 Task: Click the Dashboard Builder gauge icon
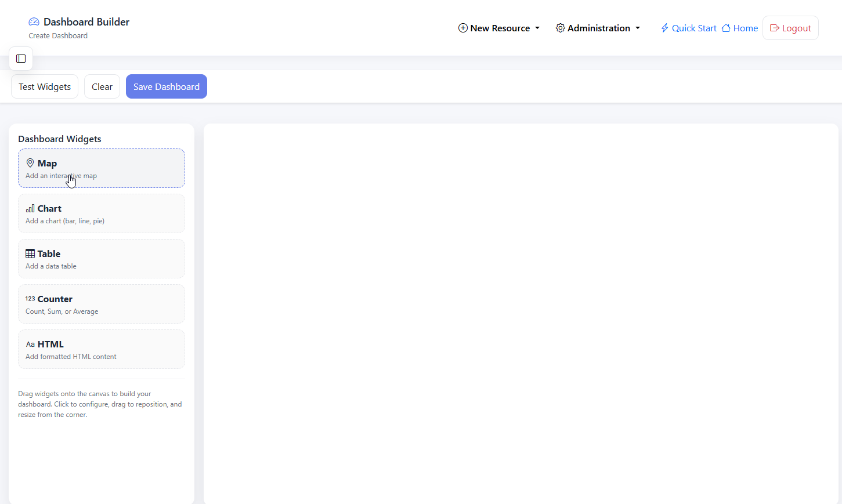34,22
